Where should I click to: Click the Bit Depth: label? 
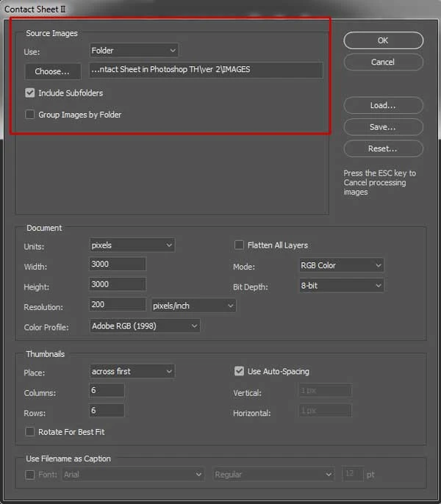250,287
